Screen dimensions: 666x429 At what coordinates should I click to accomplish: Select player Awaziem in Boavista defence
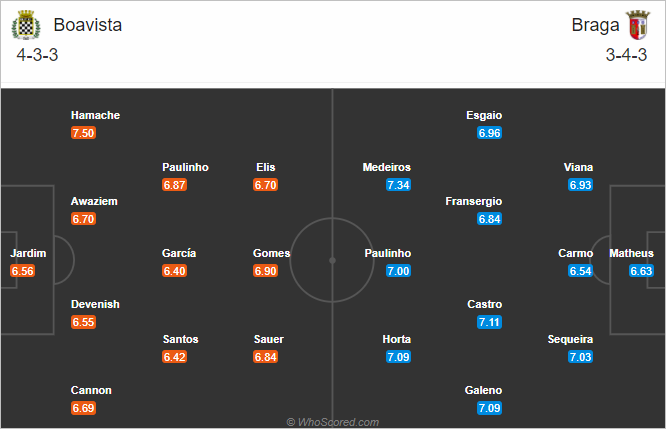click(x=94, y=201)
